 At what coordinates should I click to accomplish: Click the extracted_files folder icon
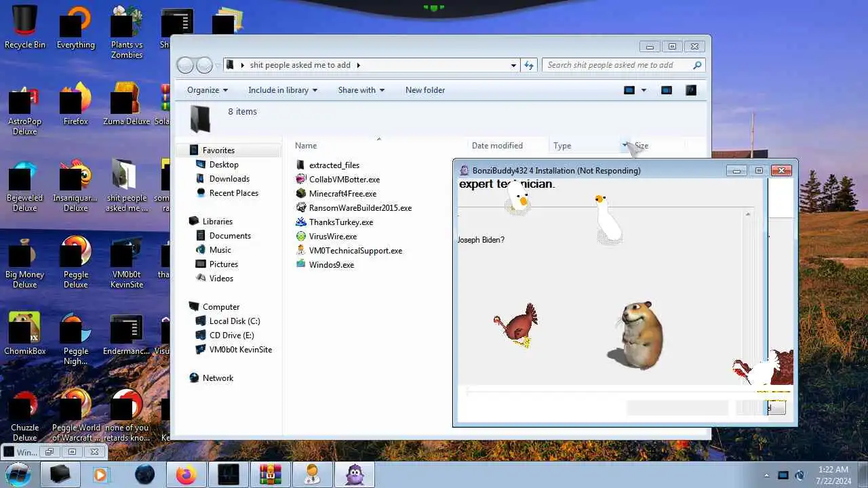coord(301,165)
